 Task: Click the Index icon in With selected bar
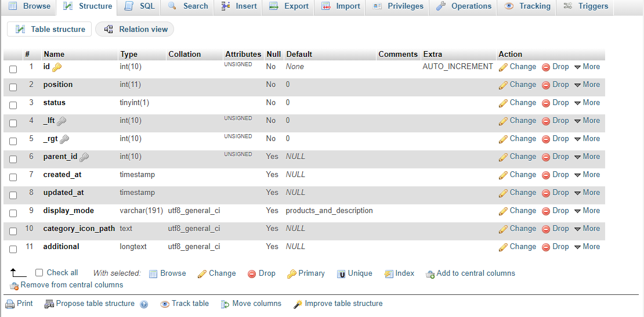[389, 274]
